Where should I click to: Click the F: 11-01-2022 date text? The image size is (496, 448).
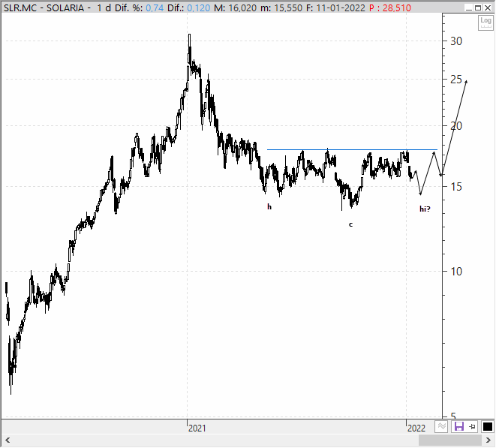coord(335,8)
